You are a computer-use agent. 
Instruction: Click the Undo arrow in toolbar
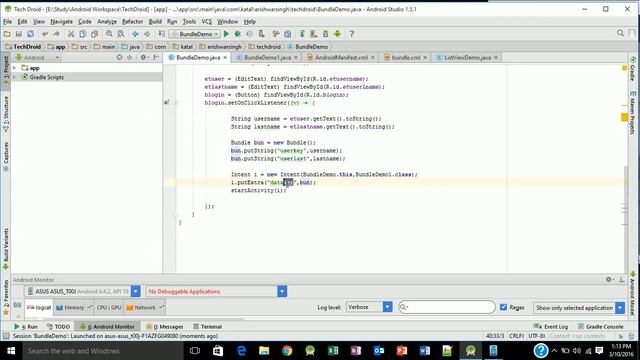45,34
